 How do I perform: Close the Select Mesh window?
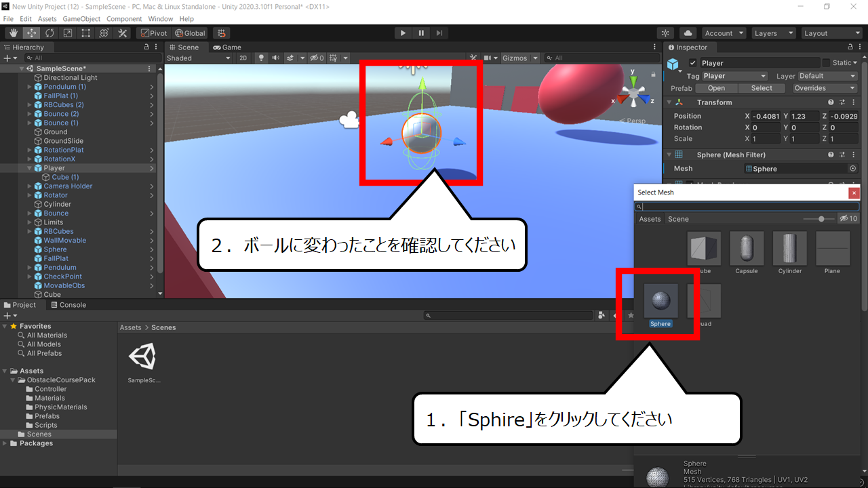click(854, 192)
